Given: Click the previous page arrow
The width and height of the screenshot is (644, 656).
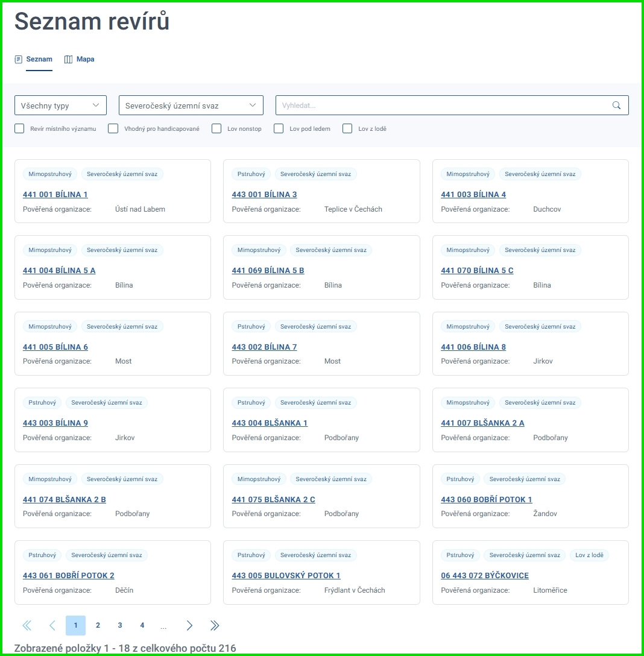Looking at the screenshot, I should pos(52,626).
